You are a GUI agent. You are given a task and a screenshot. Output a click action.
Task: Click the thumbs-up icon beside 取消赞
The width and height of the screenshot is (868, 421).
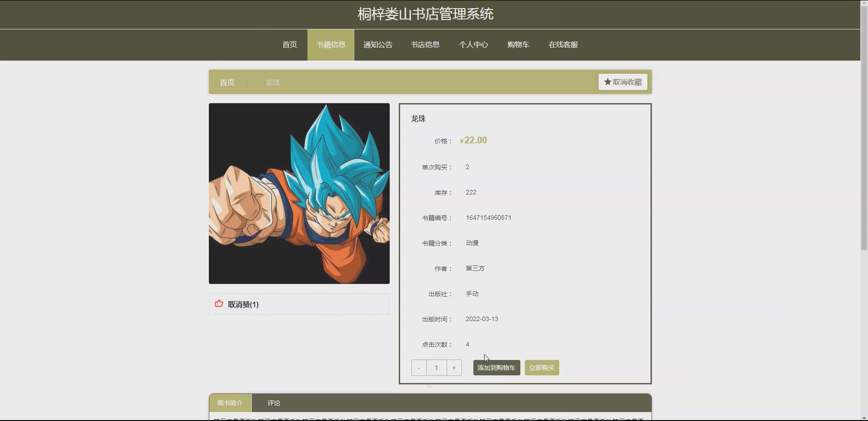pos(219,304)
